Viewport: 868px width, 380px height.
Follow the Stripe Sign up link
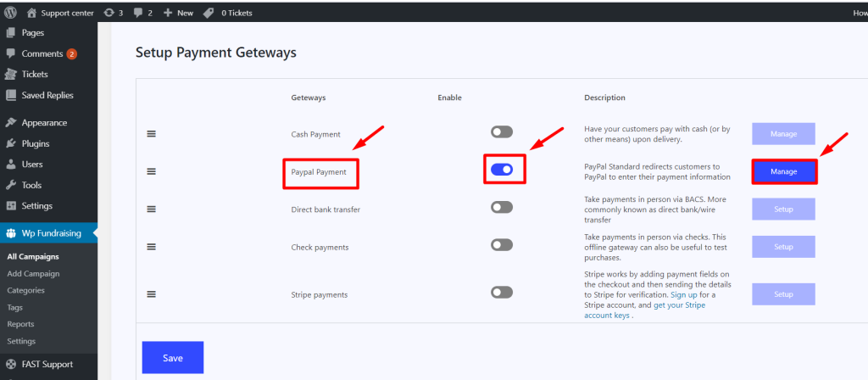click(684, 294)
